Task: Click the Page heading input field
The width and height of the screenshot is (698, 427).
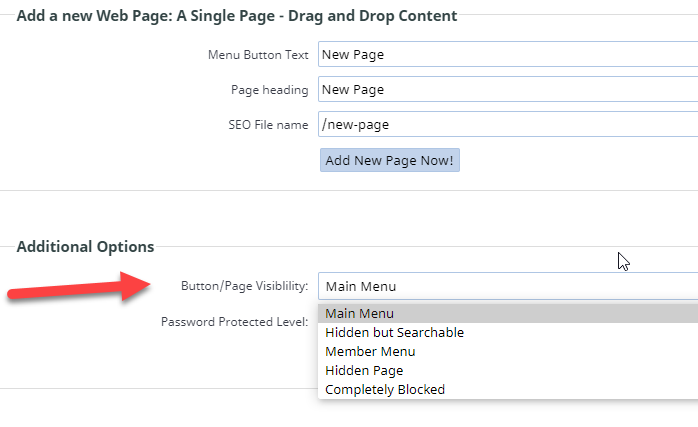Action: pyautogui.click(x=506, y=89)
